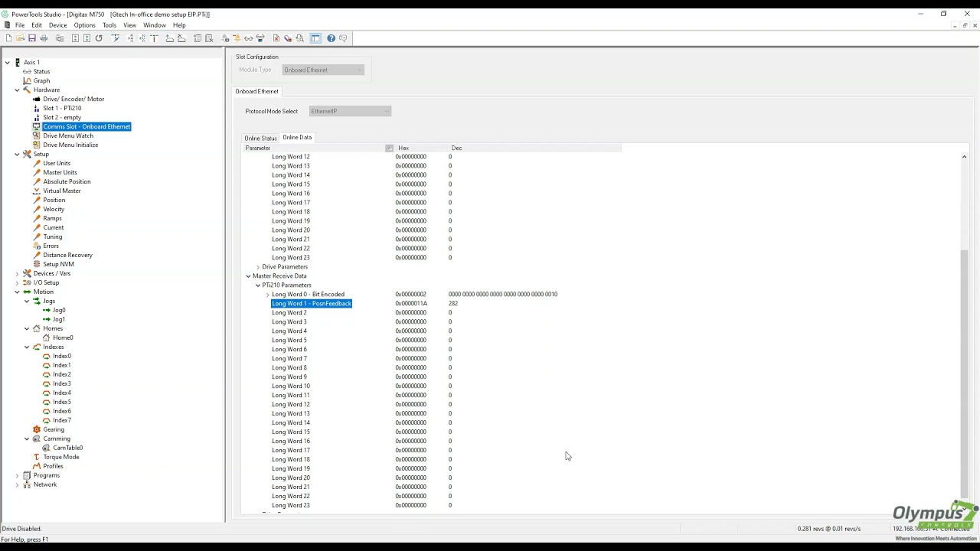Click the I/O Setup icon
The width and height of the screenshot is (980, 551).
[x=27, y=283]
